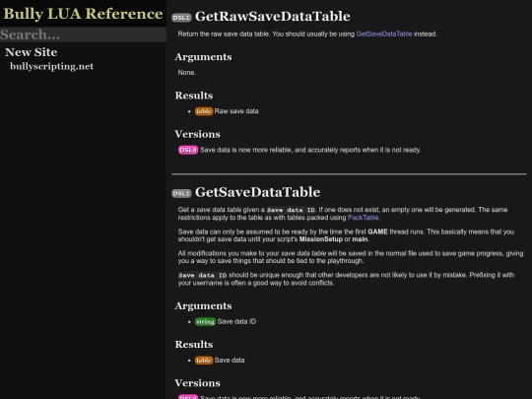Click the Arguments heading under GetRawSaveDataTable

click(x=203, y=57)
